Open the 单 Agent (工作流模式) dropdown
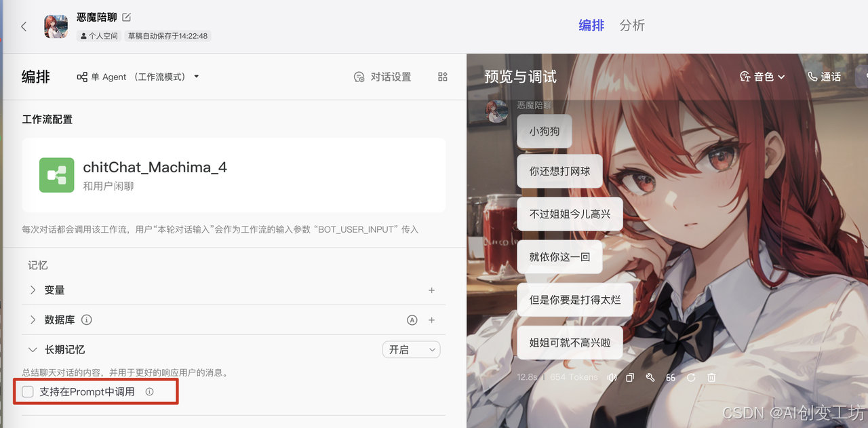The width and height of the screenshot is (868, 428). [138, 77]
